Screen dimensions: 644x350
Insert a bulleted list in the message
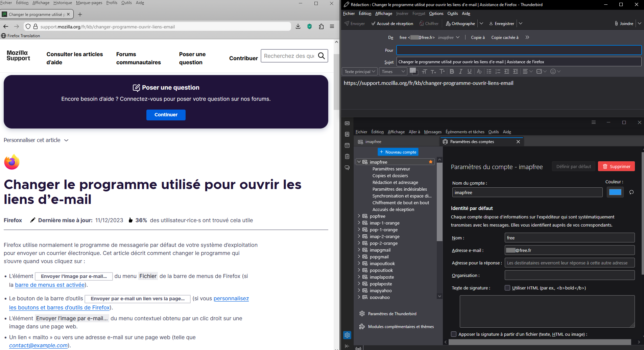(489, 71)
